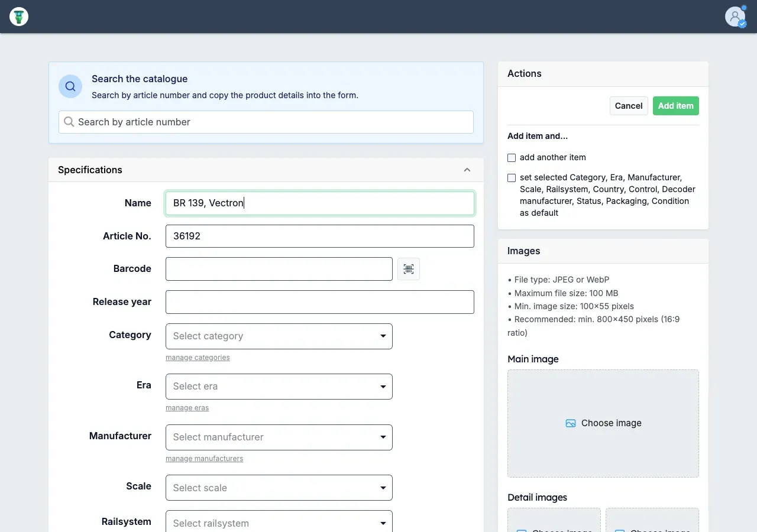
Task: Click the 'Search the catalogue' heading
Action: click(140, 79)
